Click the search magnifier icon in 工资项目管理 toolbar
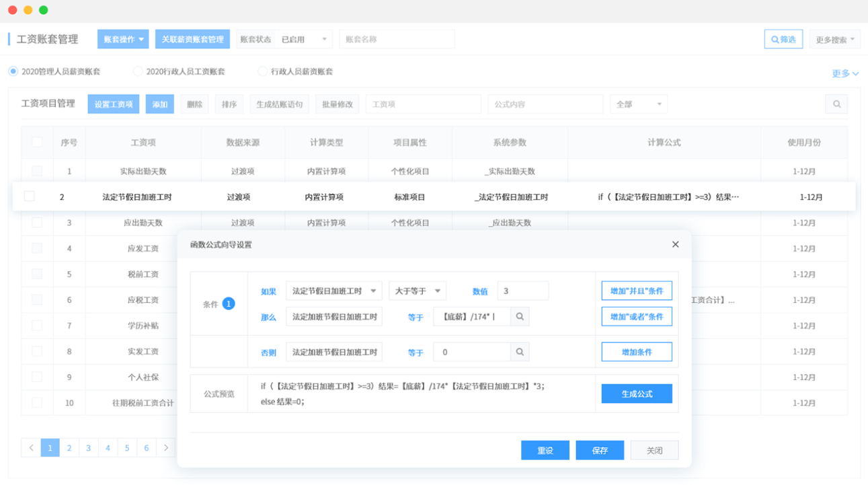 point(836,104)
